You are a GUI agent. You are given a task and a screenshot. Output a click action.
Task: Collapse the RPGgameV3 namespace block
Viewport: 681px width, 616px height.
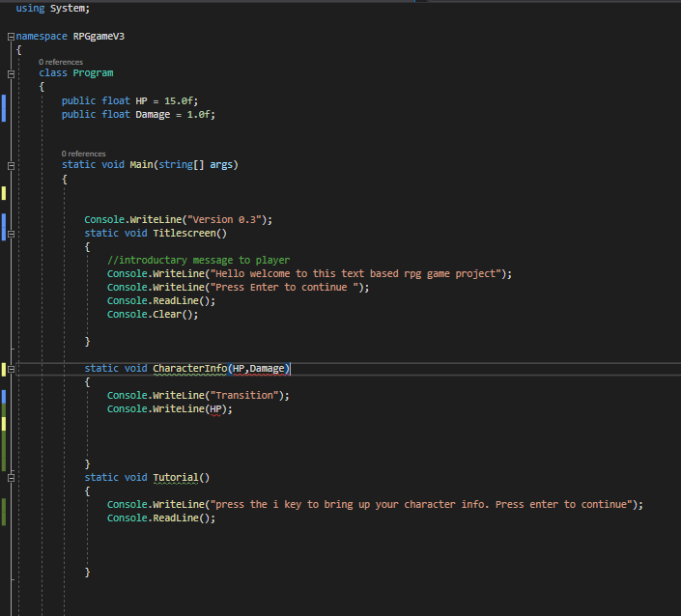pos(11,36)
